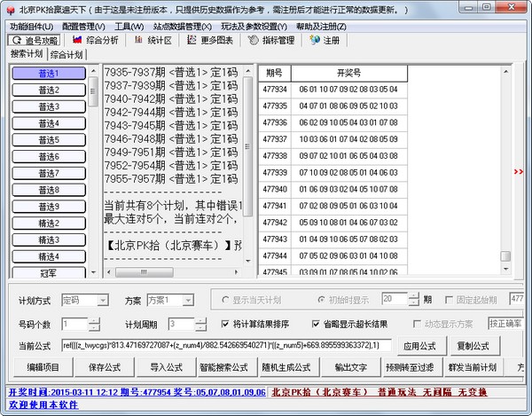Click plan list vertical scrollbar down arrow
The height and width of the screenshot is (416, 532).
[x=248, y=261]
